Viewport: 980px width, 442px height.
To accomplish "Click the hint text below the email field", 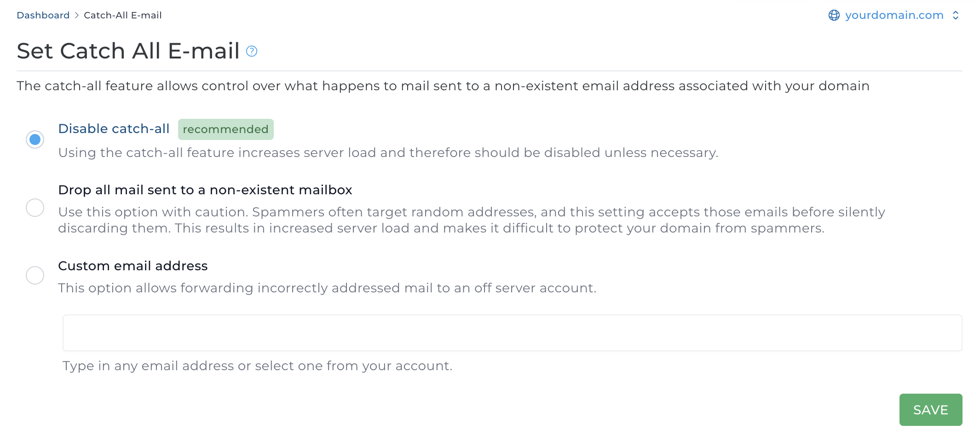I will tap(257, 366).
